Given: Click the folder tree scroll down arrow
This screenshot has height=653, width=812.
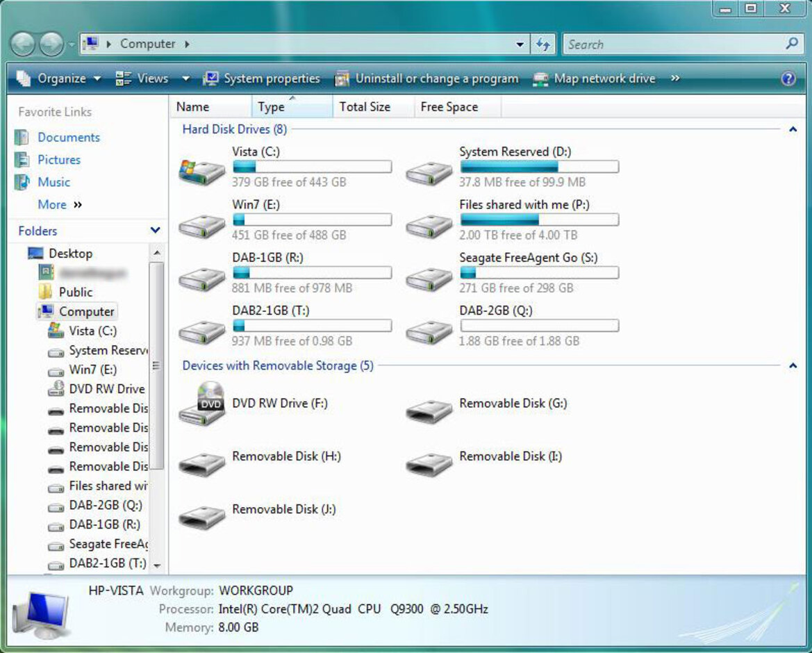Looking at the screenshot, I should (157, 565).
